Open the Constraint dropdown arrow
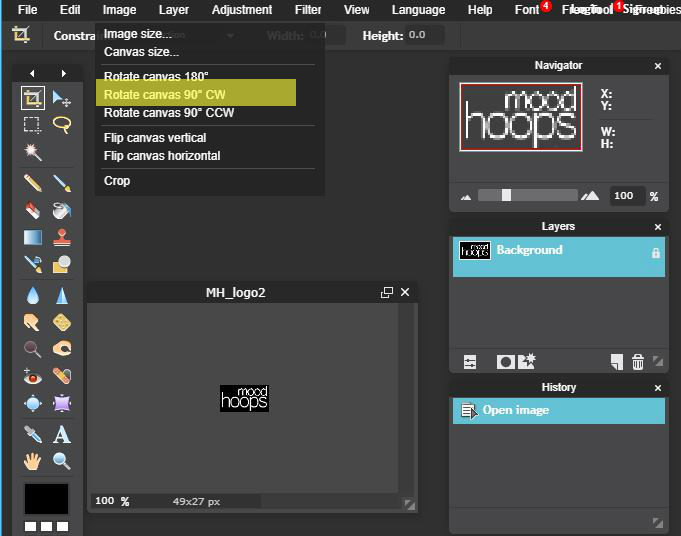Viewport: 681px width, 536px height. pyautogui.click(x=231, y=35)
